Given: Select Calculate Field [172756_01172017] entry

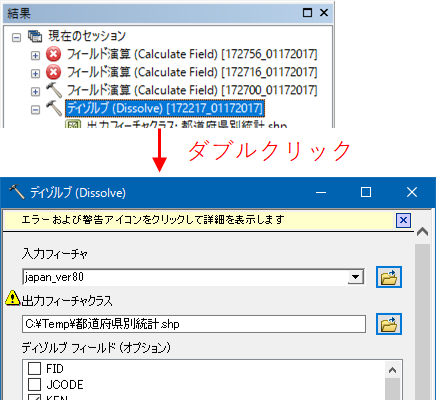Looking at the screenshot, I should click(192, 54).
